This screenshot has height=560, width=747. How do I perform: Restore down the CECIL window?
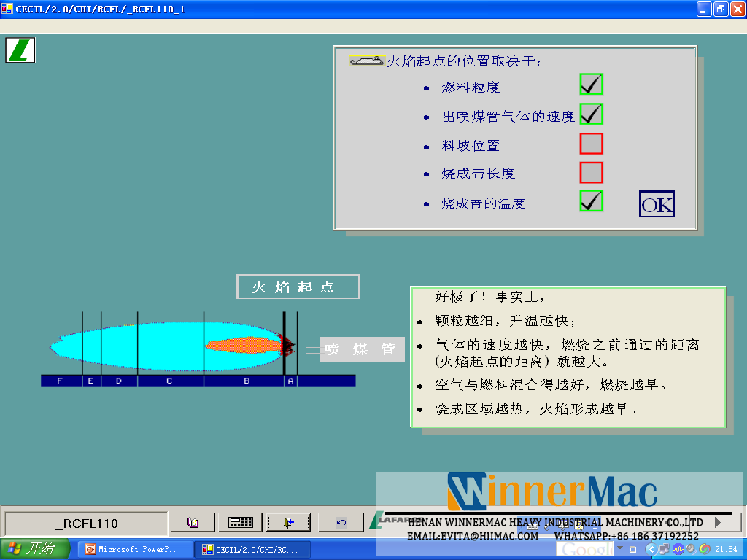point(721,9)
